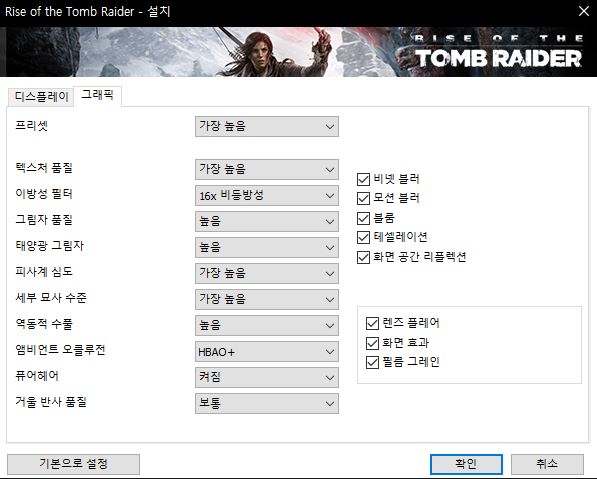Open the 프리셋 dropdown
This screenshot has width=597, height=479.
coord(267,126)
